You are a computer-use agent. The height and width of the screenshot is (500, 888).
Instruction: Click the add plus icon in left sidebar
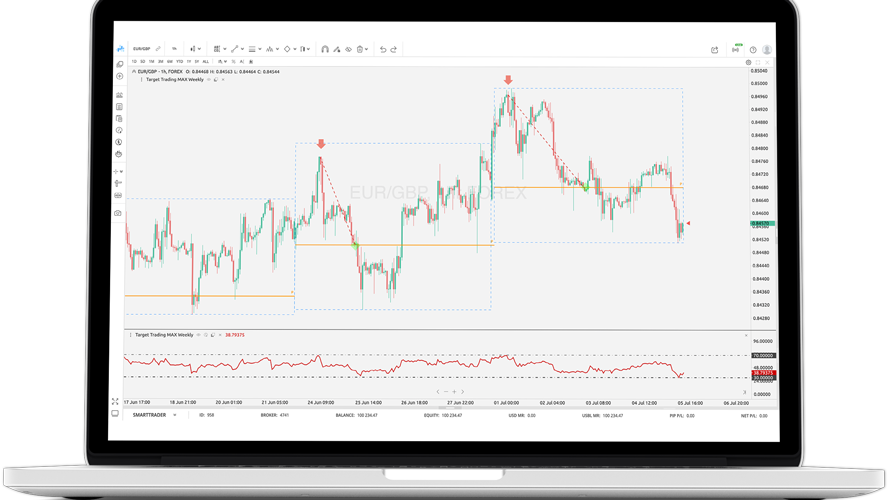coord(119,76)
